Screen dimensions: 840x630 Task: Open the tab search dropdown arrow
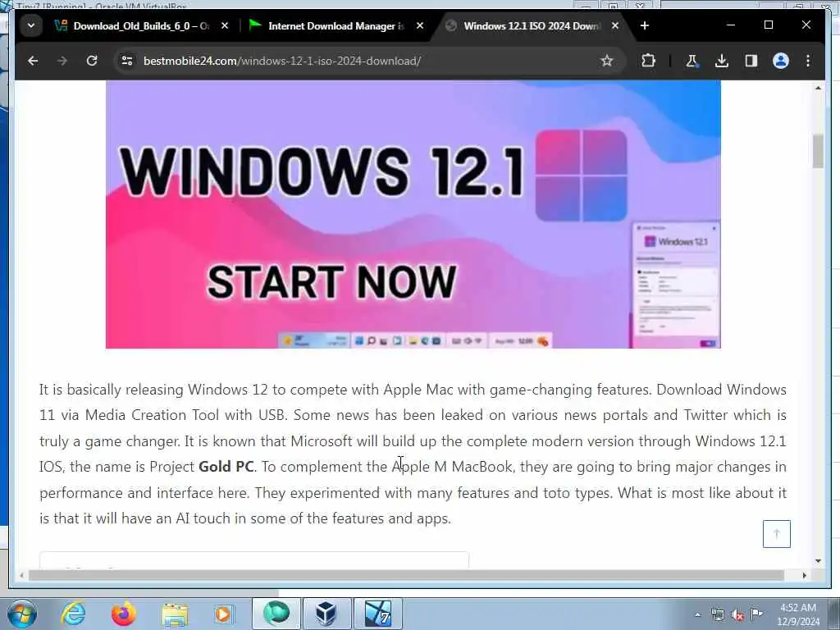click(31, 25)
